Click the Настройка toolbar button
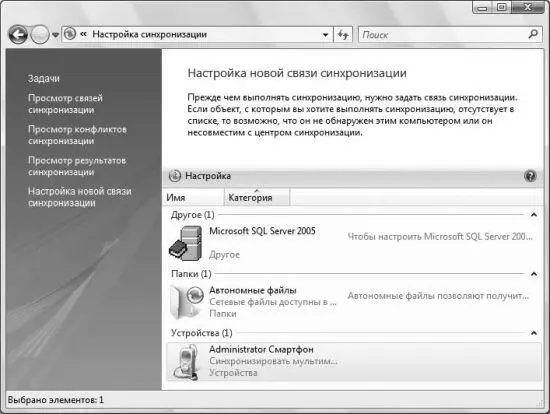The image size is (550, 414). [x=200, y=176]
